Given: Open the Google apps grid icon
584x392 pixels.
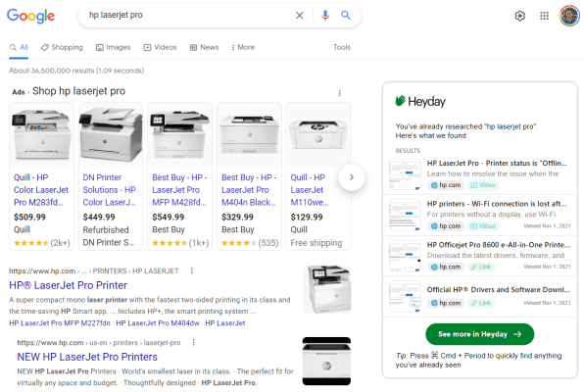Looking at the screenshot, I should tap(544, 16).
